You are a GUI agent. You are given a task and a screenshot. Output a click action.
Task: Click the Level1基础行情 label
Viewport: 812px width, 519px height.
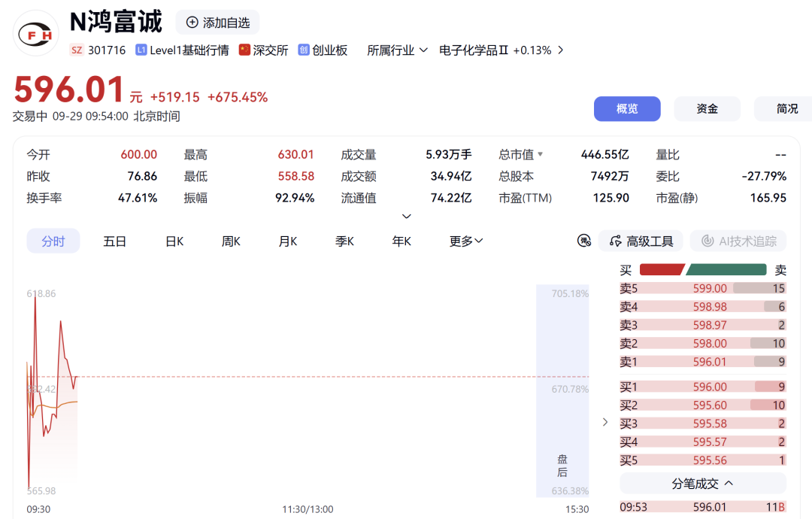pos(189,50)
